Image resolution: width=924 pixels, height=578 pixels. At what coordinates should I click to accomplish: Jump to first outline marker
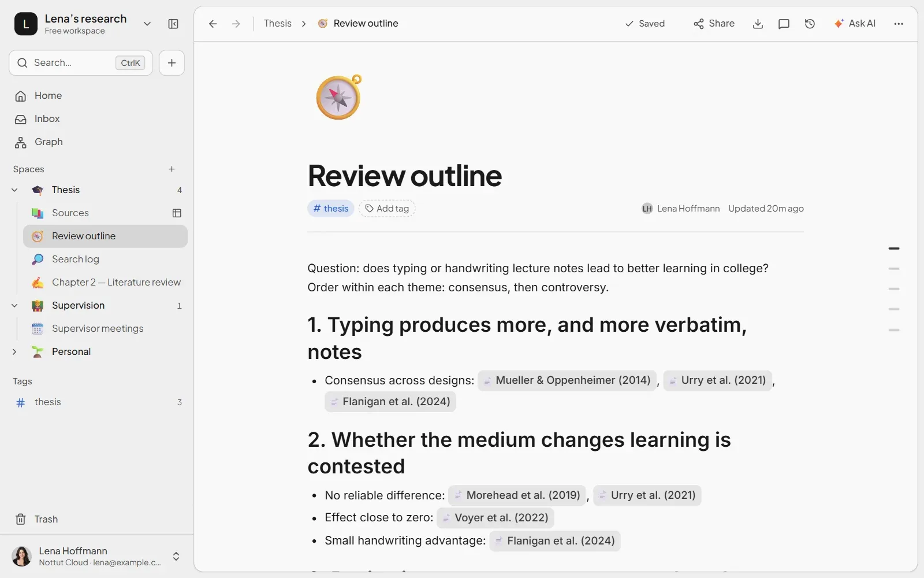894,249
